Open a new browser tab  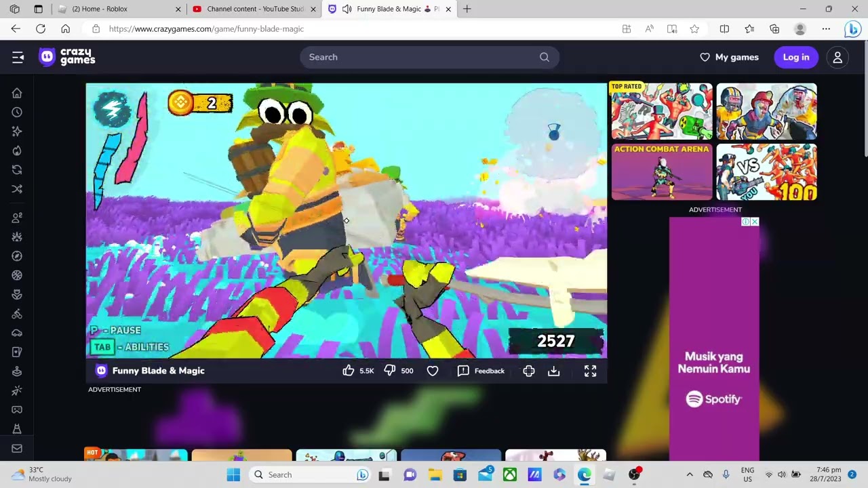pyautogui.click(x=467, y=9)
